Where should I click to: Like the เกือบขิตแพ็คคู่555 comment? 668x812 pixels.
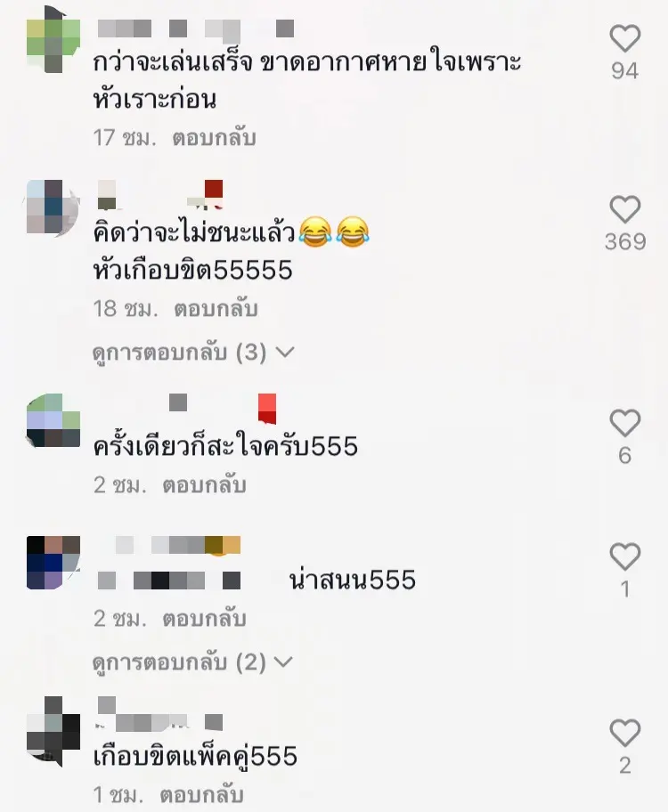pyautogui.click(x=625, y=733)
